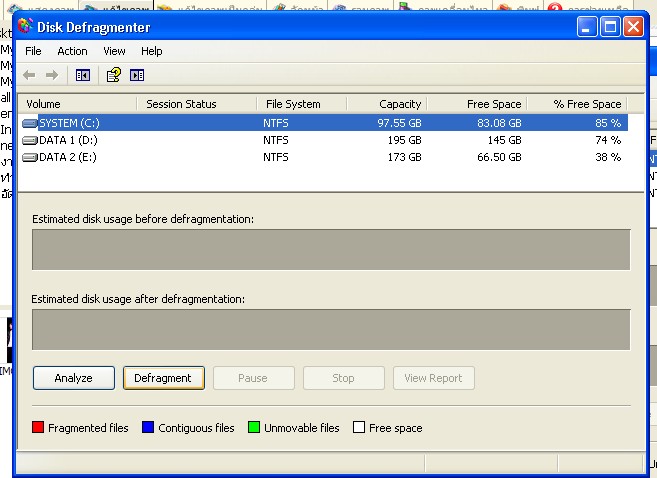Sort by the % Free Space column header
The image size is (657, 478).
pos(577,104)
